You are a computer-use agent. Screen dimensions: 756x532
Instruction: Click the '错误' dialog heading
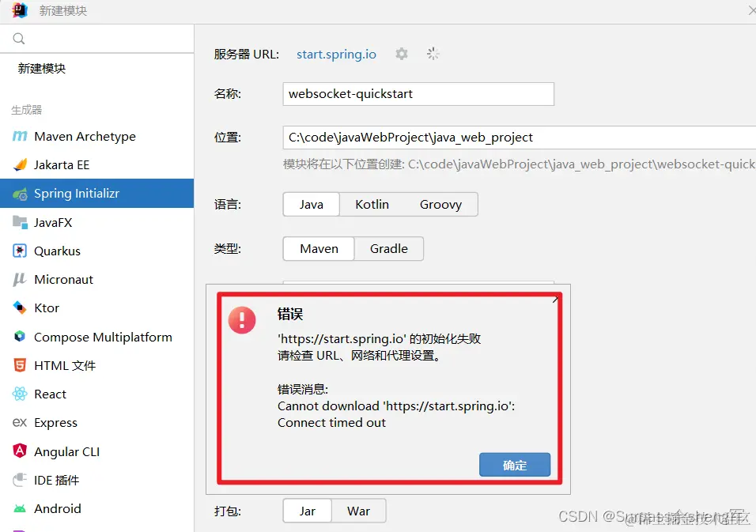(289, 314)
